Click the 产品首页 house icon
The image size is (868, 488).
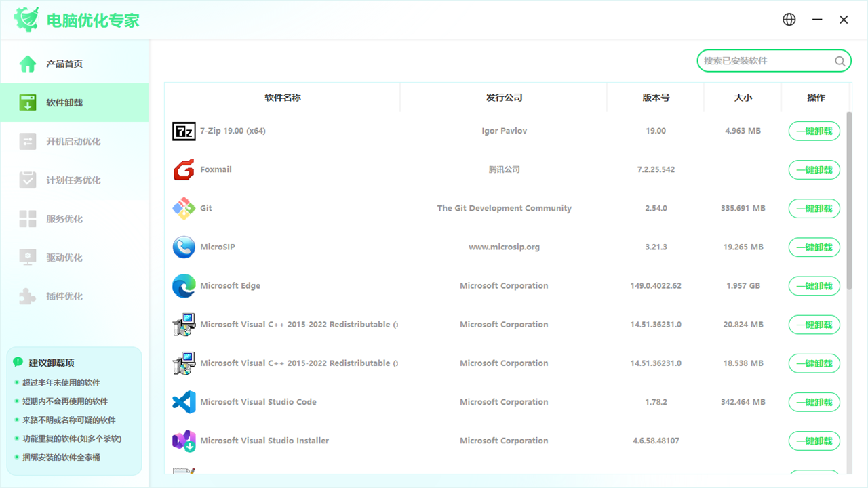[x=28, y=64]
